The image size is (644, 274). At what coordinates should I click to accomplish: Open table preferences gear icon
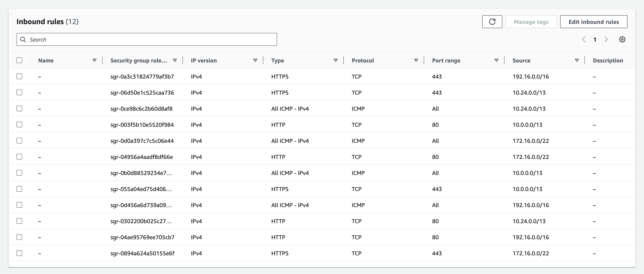(622, 39)
